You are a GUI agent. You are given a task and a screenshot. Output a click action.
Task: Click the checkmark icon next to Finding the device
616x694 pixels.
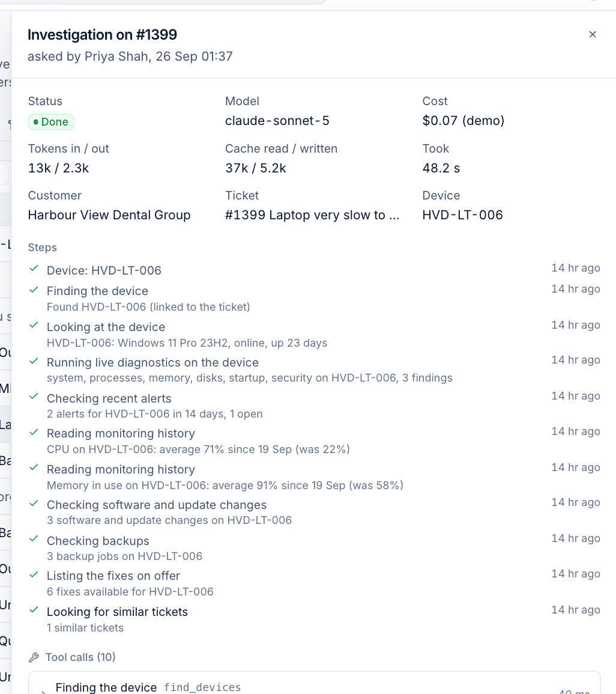tap(34, 290)
